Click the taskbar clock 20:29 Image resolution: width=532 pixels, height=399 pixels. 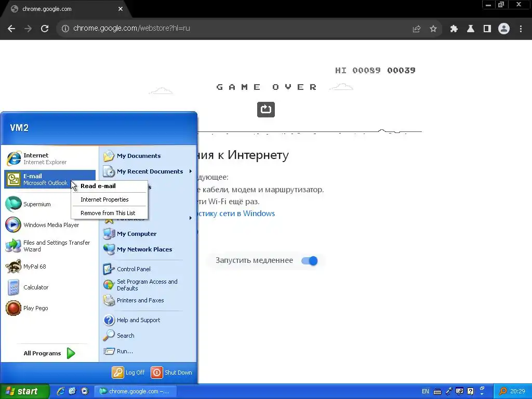pyautogui.click(x=517, y=391)
